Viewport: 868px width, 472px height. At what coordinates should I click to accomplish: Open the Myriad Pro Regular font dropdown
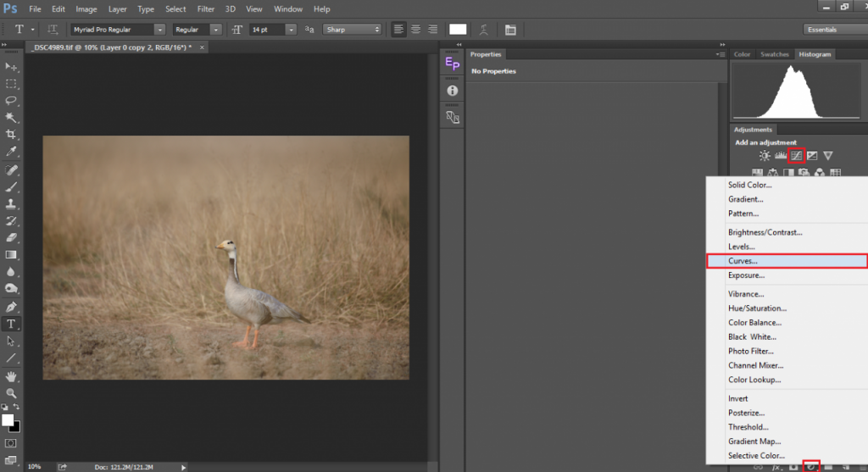tap(159, 30)
